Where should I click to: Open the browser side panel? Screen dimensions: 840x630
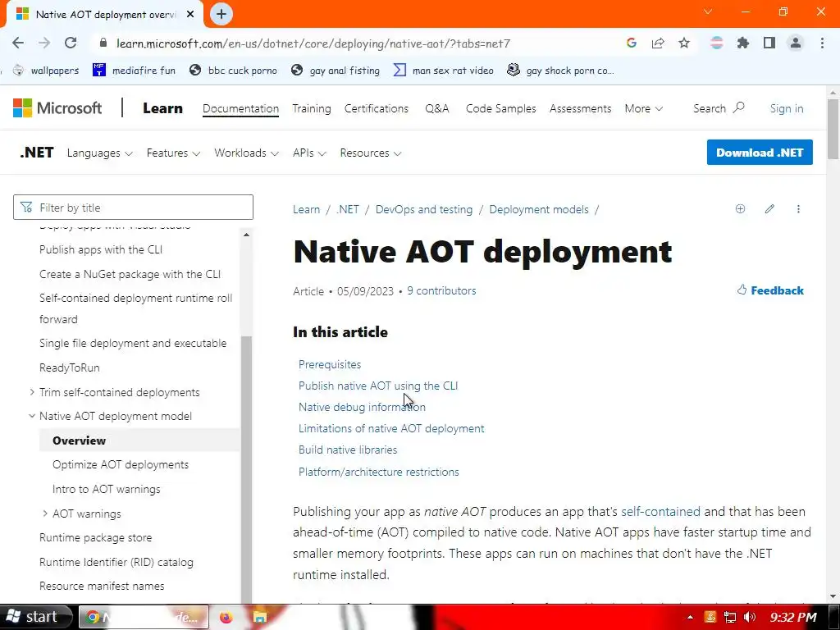pos(769,43)
